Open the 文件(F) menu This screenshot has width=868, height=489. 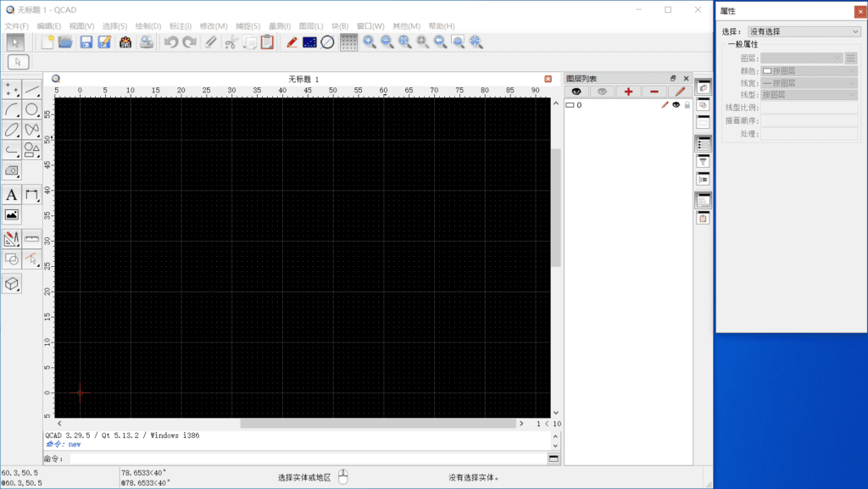17,26
